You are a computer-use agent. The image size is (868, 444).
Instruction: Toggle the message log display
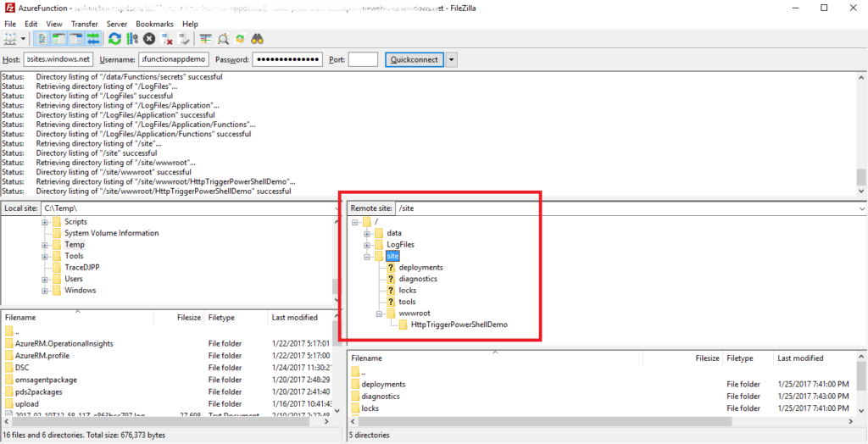[x=42, y=39]
